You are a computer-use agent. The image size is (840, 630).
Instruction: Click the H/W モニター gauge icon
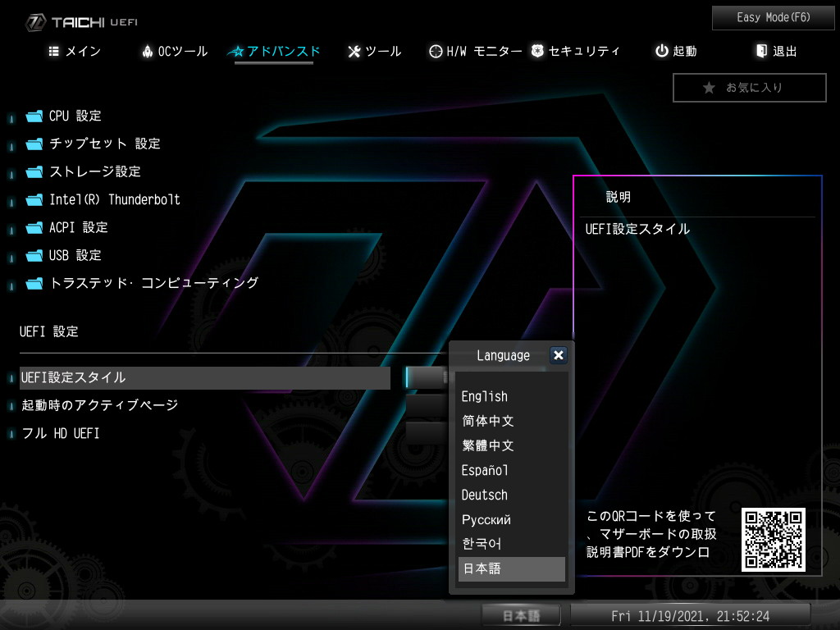(436, 51)
